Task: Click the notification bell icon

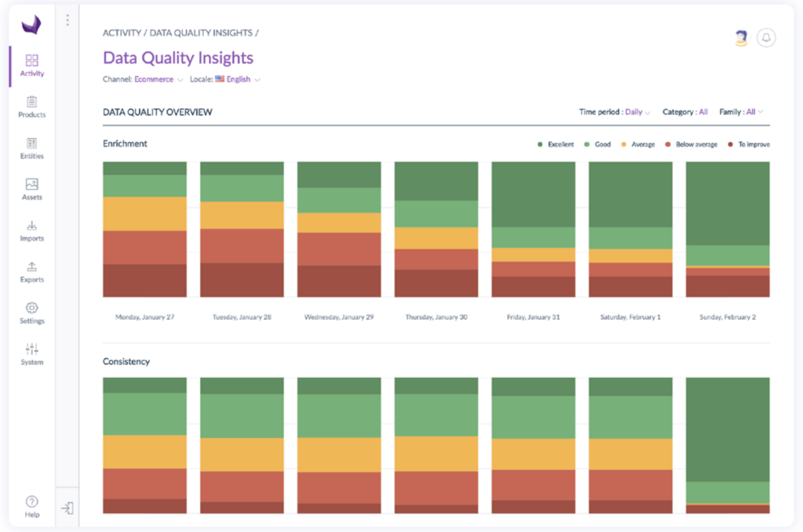Action: (766, 38)
